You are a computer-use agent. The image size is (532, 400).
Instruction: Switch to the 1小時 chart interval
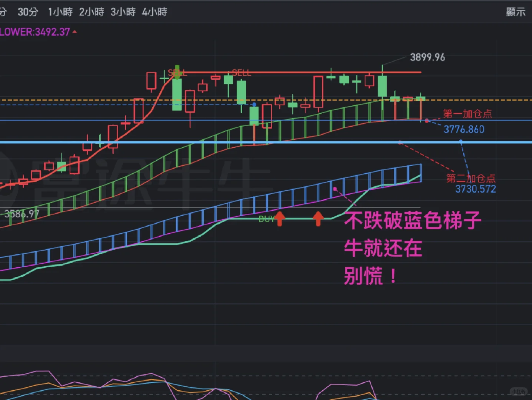(x=60, y=12)
